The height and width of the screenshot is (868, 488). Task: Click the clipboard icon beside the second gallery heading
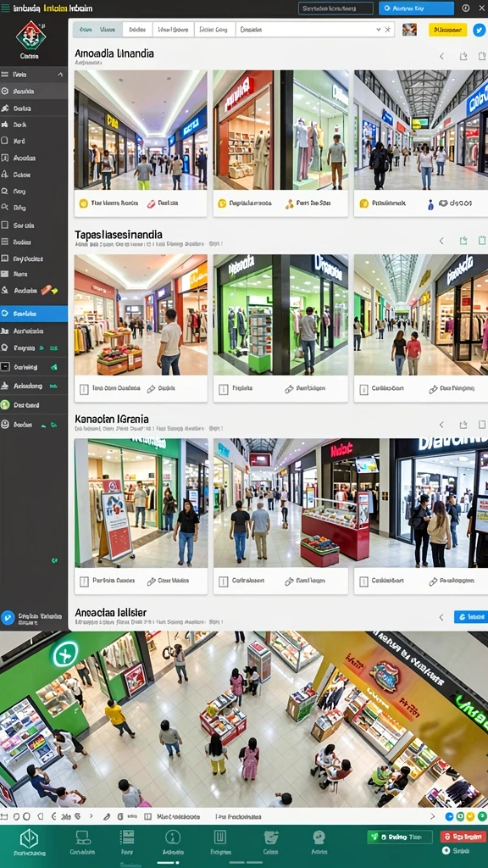pos(482,240)
